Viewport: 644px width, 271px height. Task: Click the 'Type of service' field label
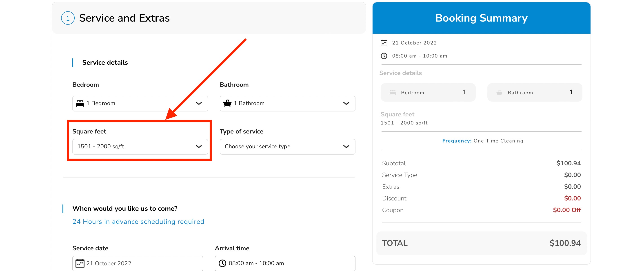241,131
